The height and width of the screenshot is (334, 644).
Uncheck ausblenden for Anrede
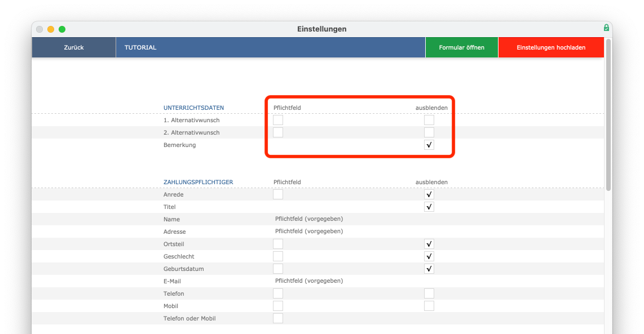pos(429,194)
